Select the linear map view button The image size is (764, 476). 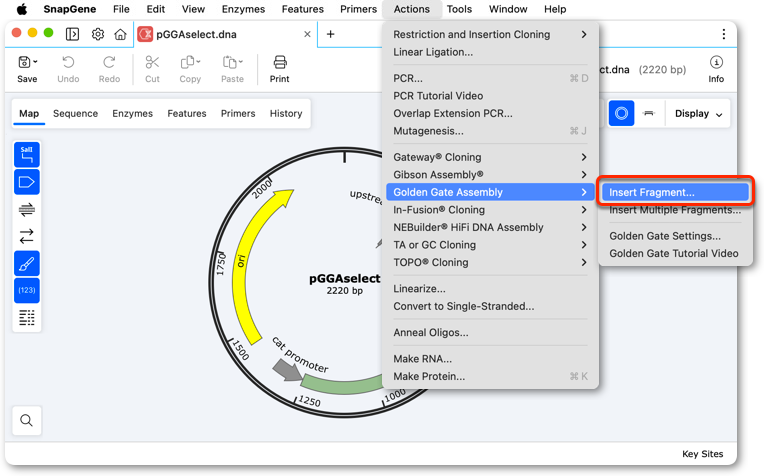[x=649, y=114]
